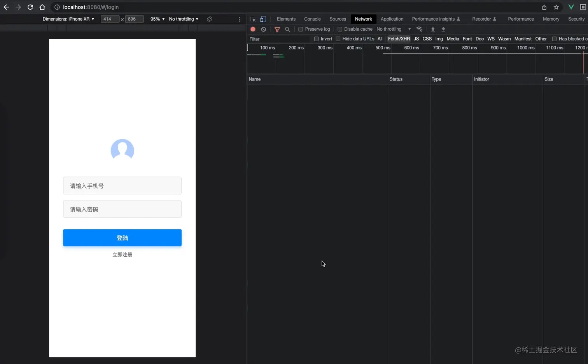
Task: Switch to the Application tab
Action: point(392,19)
